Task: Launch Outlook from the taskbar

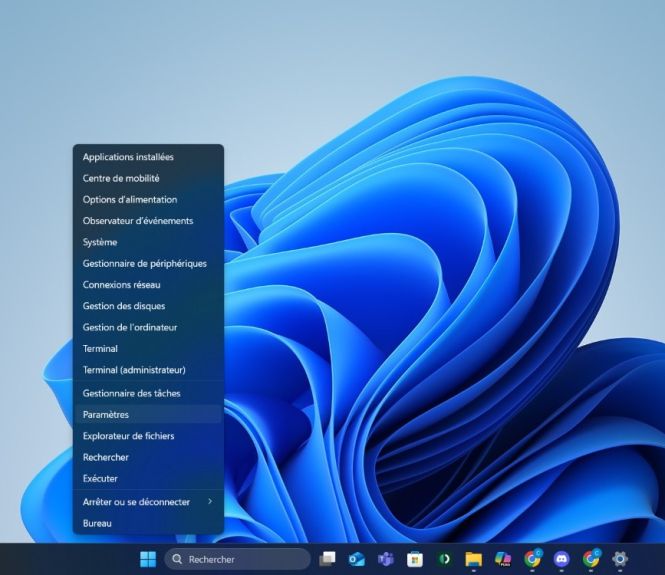Action: 356,559
